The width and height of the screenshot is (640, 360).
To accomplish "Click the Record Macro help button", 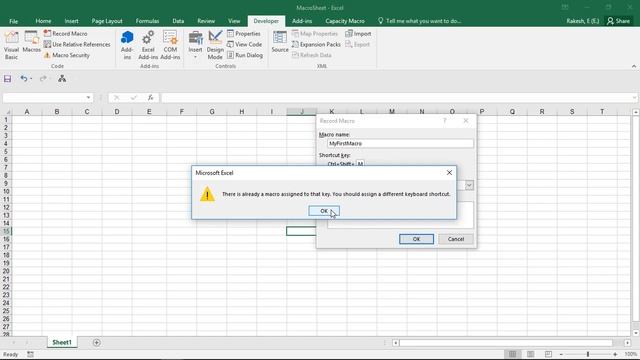I will pos(445,121).
